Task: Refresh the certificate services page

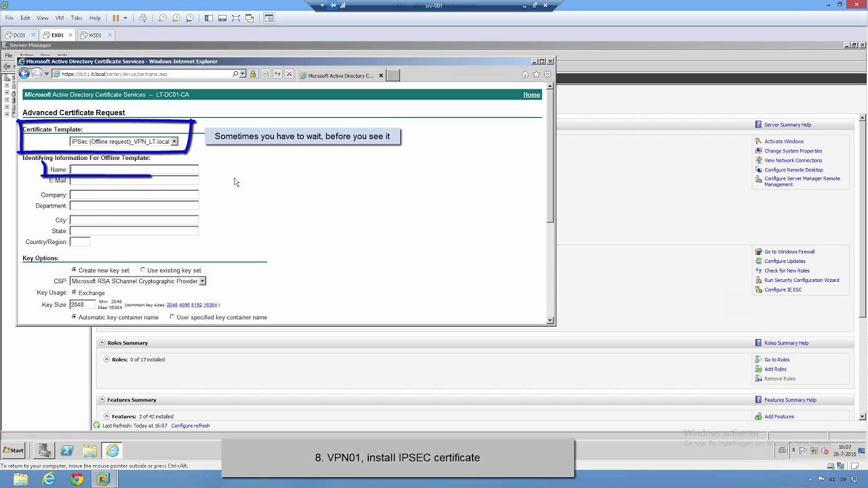Action: click(277, 74)
